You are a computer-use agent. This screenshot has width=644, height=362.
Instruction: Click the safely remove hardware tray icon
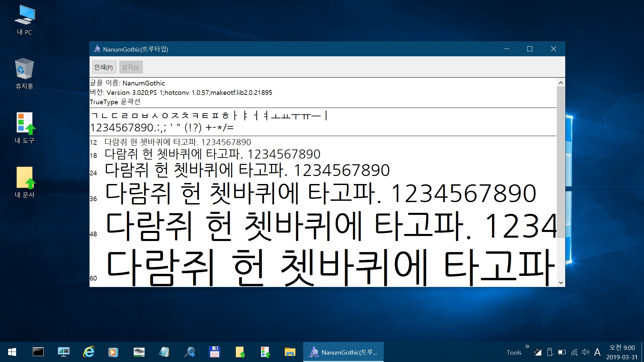tap(538, 352)
